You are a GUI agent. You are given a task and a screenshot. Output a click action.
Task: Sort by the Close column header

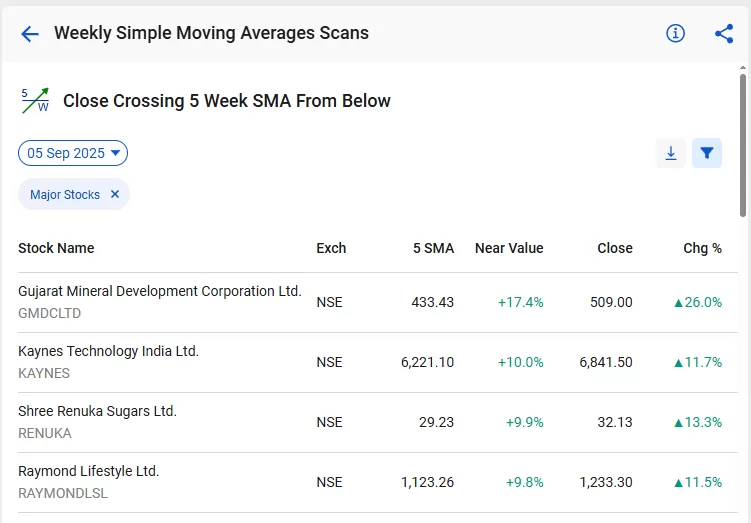615,248
